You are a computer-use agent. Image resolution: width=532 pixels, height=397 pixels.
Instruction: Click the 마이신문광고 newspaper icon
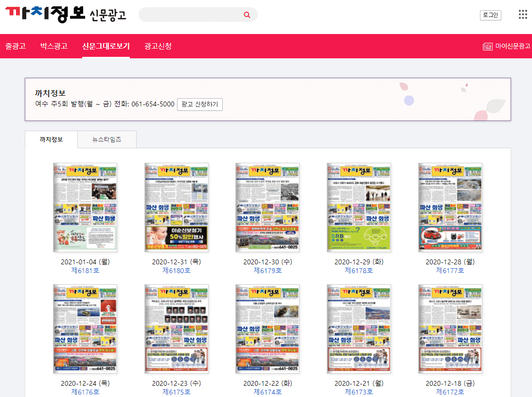point(488,47)
